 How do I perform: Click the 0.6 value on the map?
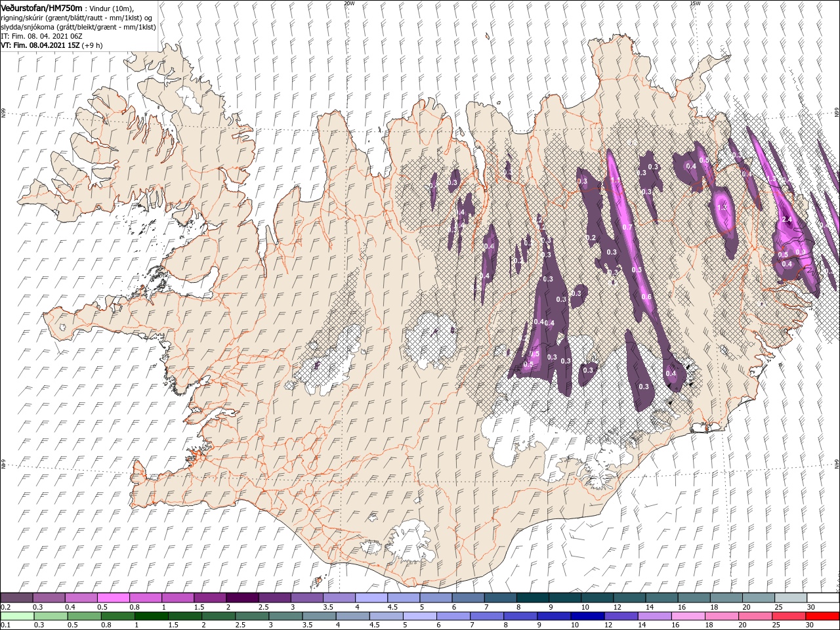point(646,297)
